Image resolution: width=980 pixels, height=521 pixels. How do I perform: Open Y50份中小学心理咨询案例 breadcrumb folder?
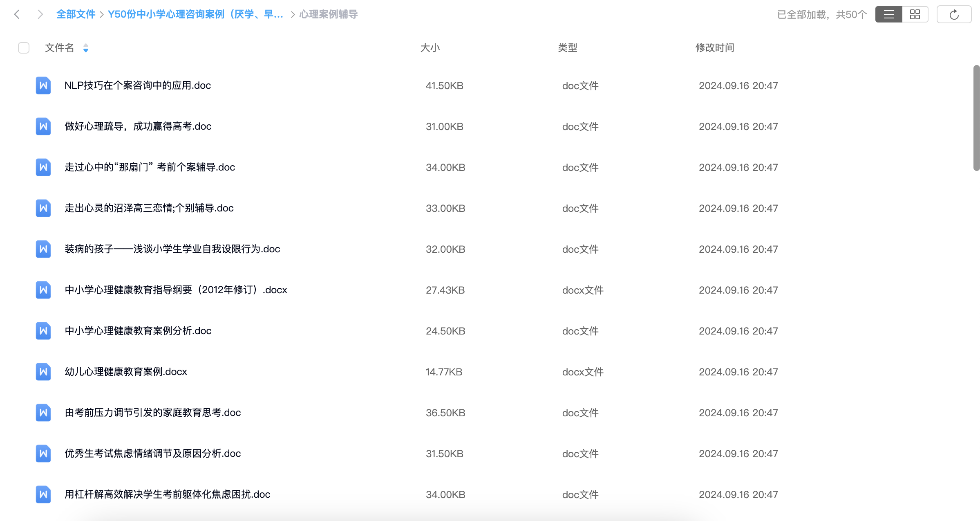(x=195, y=14)
